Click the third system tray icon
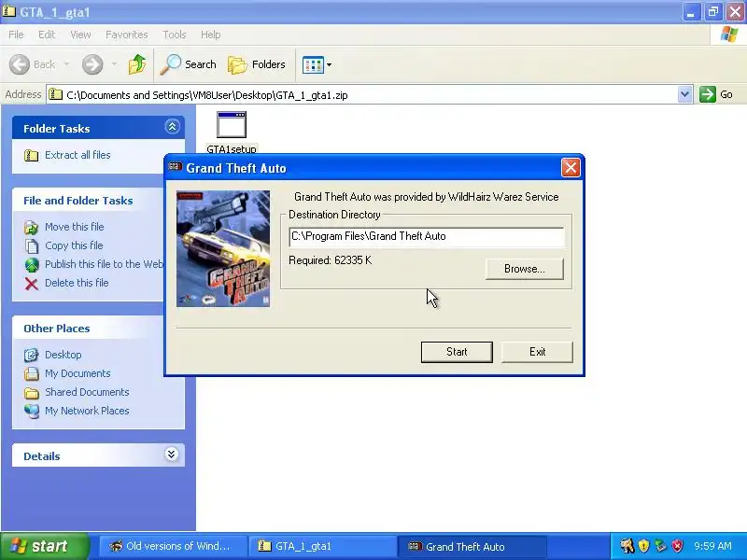This screenshot has height=560, width=747. pyautogui.click(x=660, y=546)
